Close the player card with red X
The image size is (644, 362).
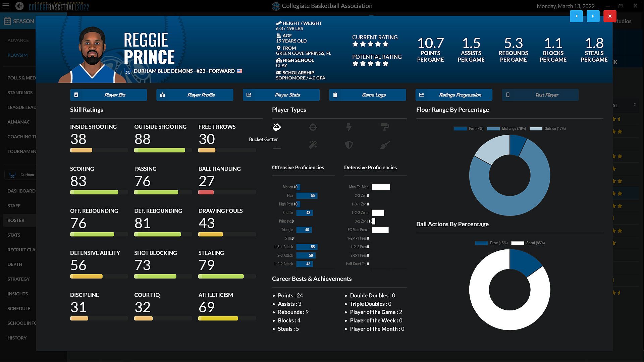(x=609, y=16)
